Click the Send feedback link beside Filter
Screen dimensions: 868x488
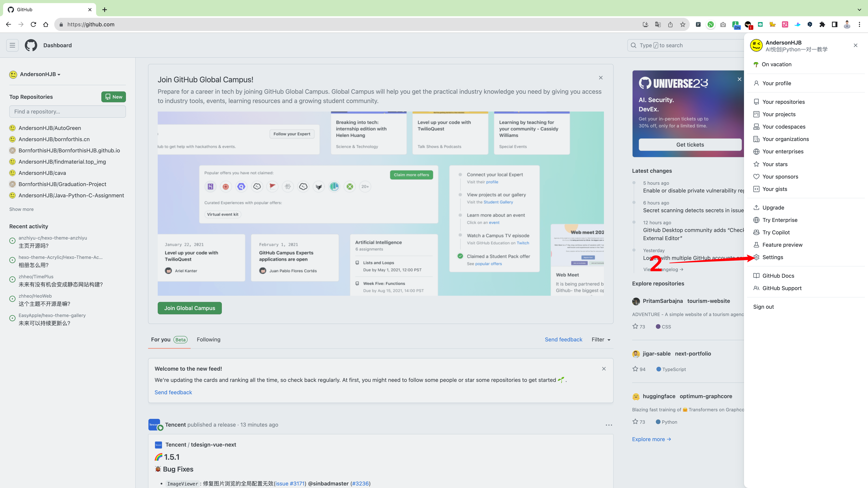pyautogui.click(x=563, y=339)
